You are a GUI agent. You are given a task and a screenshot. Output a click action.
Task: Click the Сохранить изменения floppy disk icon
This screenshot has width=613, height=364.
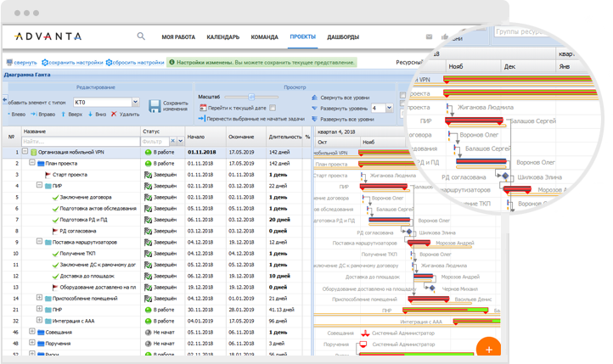(x=155, y=106)
